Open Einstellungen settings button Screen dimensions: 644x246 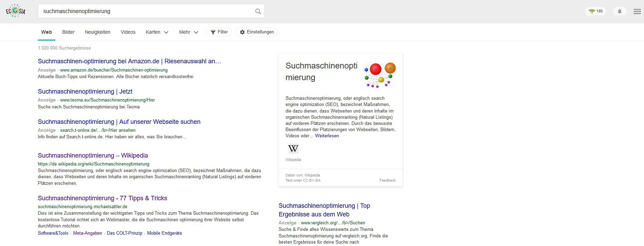256,32
